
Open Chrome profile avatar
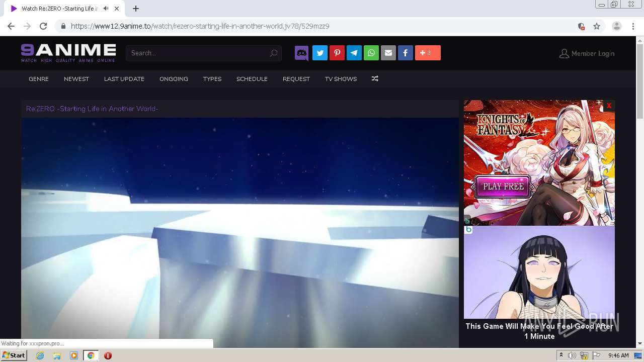(617, 26)
